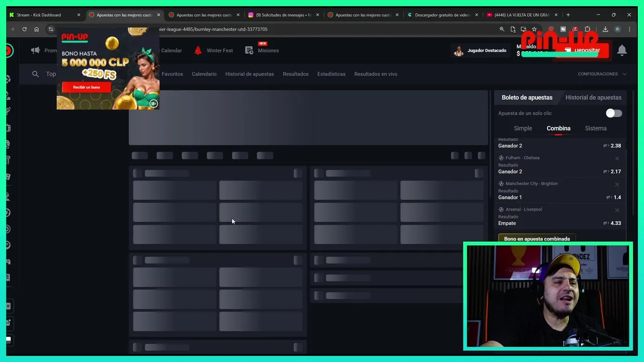This screenshot has width=644, height=362.
Task: Click Bono en apuesta combinada button
Action: pos(537,239)
